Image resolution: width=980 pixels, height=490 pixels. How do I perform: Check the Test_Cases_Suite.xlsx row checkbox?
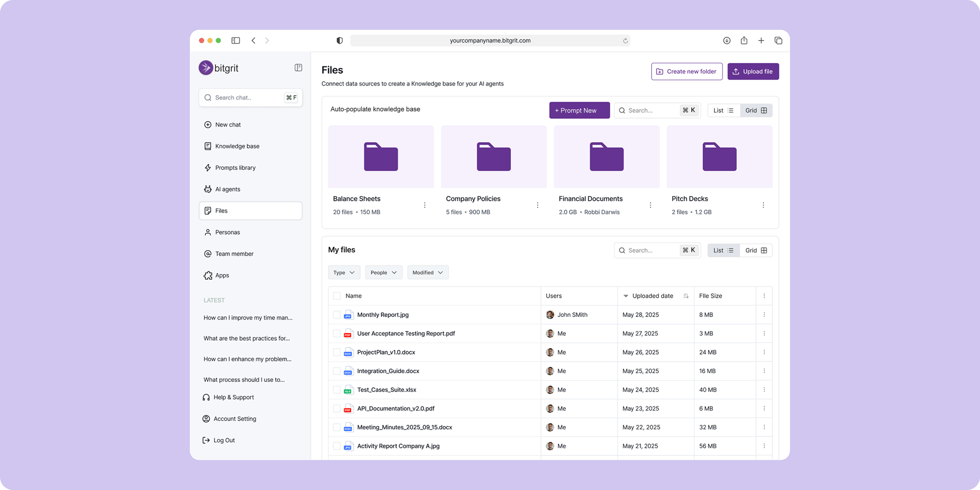coord(336,390)
